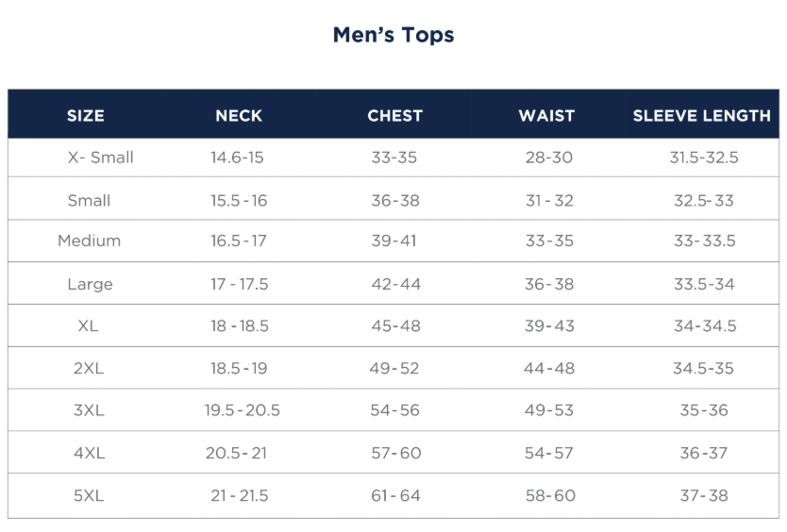The height and width of the screenshot is (532, 787).
Task: Click the SLEEVE LENGTH column header
Action: point(701,116)
